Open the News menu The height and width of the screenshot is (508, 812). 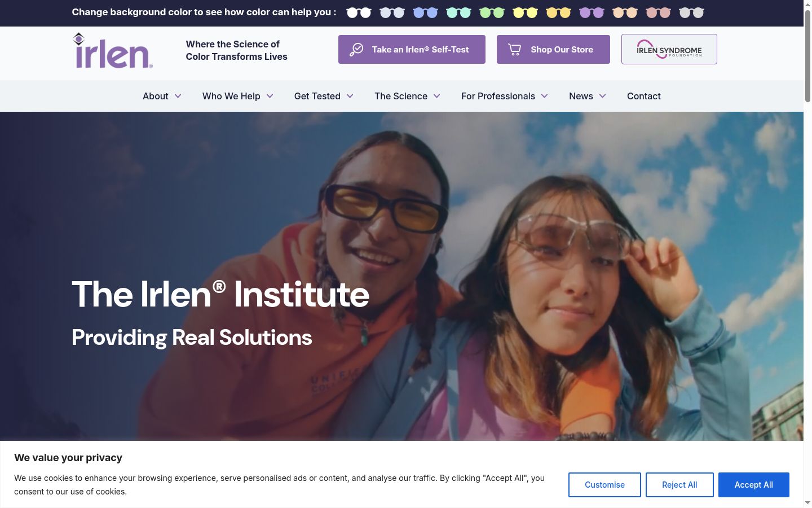click(581, 96)
